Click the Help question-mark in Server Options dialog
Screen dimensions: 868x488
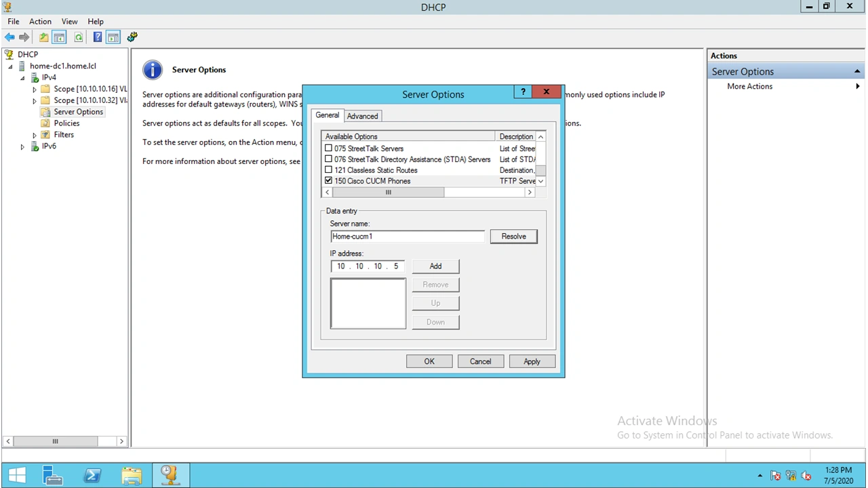tap(523, 92)
